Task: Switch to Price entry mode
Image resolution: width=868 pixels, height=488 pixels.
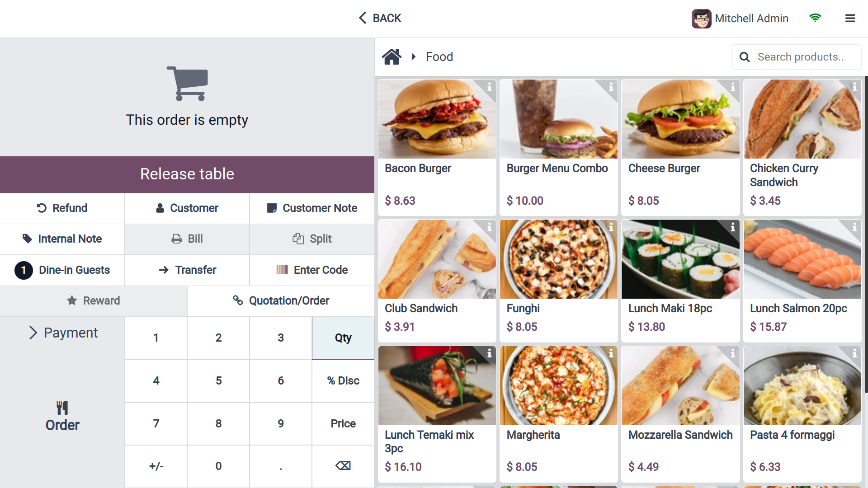Action: click(343, 424)
